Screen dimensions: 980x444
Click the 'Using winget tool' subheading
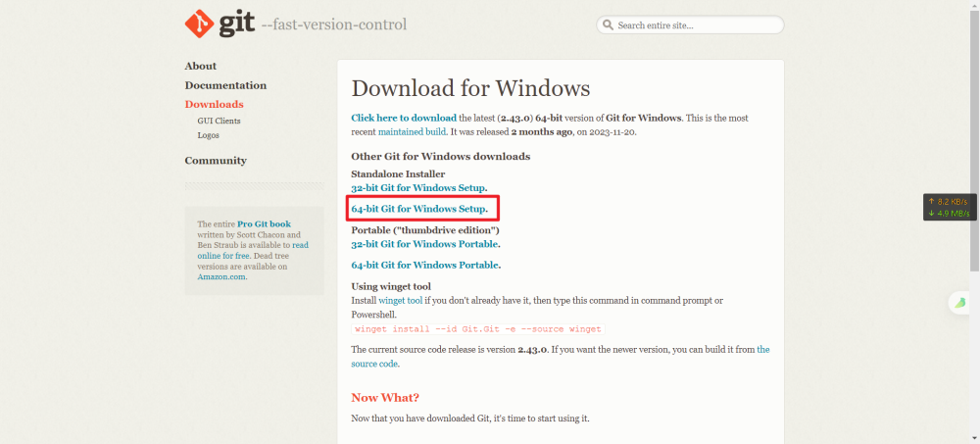pos(391,287)
